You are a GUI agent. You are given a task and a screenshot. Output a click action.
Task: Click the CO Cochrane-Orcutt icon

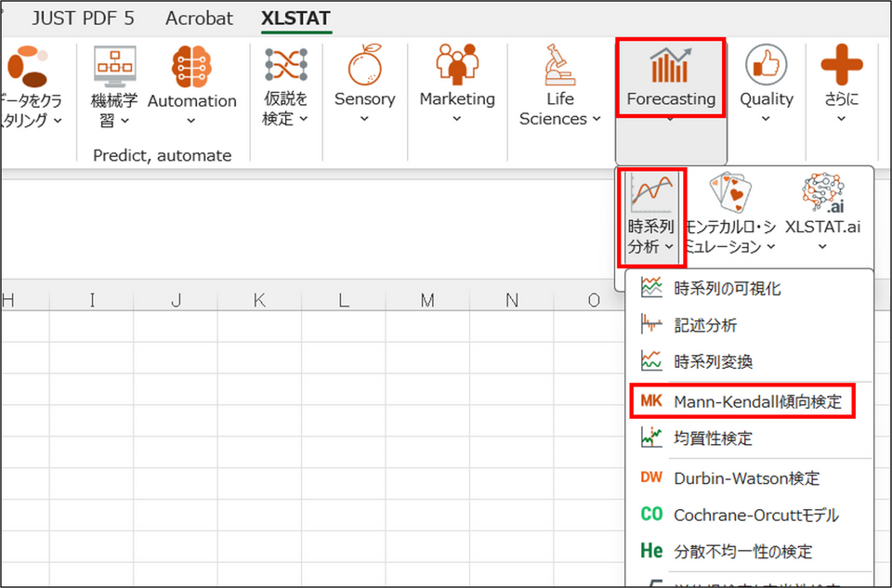tap(651, 514)
